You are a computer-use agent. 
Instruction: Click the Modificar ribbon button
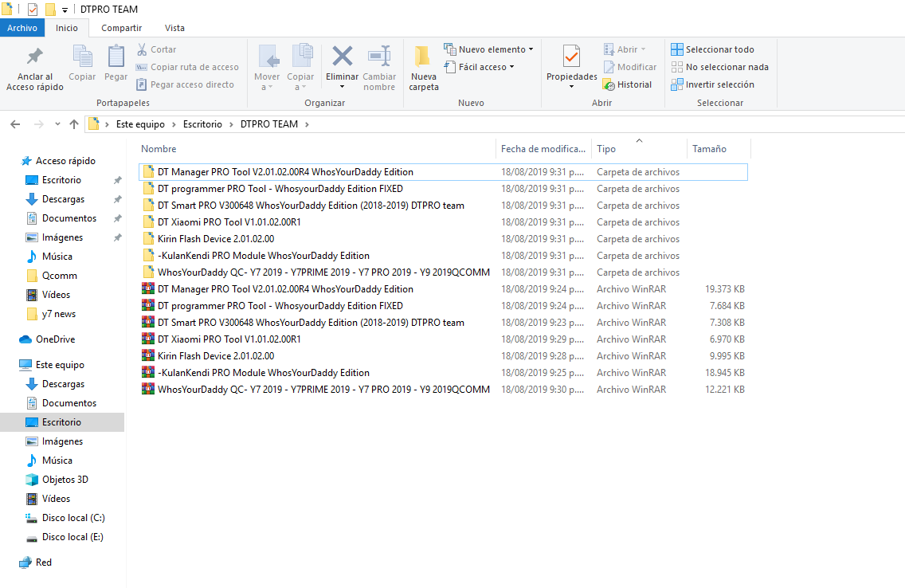629,67
